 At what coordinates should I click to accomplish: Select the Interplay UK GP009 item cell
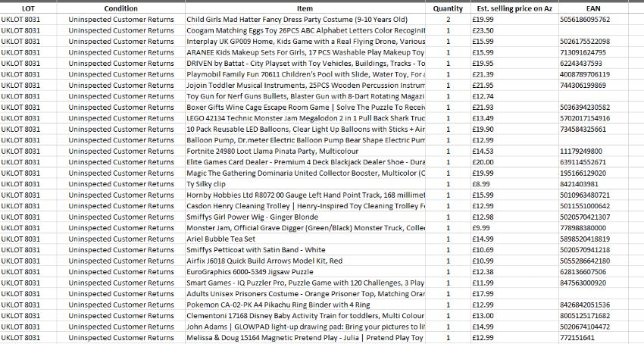(x=305, y=42)
